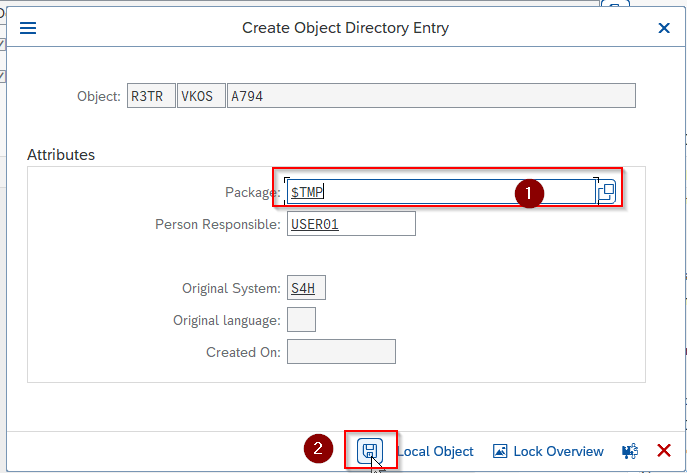The width and height of the screenshot is (687, 473).
Task: Click the Original System field S4H
Action: (x=306, y=288)
